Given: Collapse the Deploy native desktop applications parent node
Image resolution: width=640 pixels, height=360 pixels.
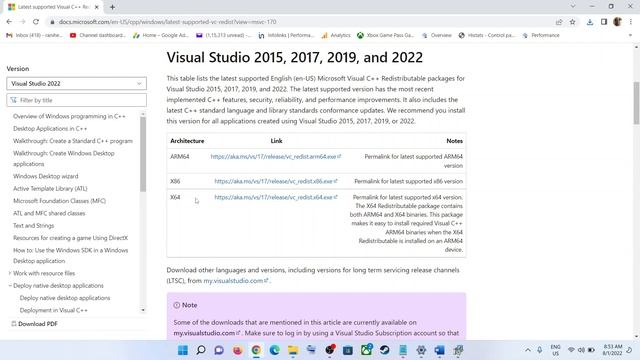Looking at the screenshot, I should (x=10, y=286).
